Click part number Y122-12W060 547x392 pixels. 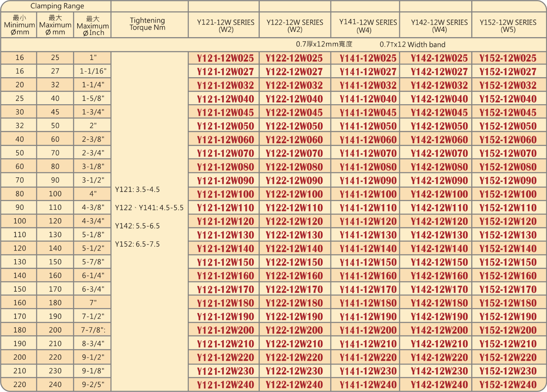click(294, 140)
